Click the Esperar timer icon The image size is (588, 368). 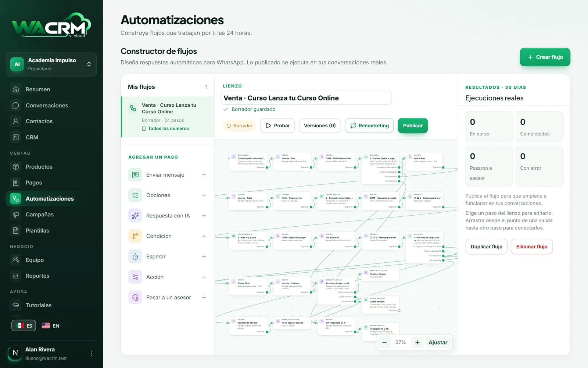135,256
